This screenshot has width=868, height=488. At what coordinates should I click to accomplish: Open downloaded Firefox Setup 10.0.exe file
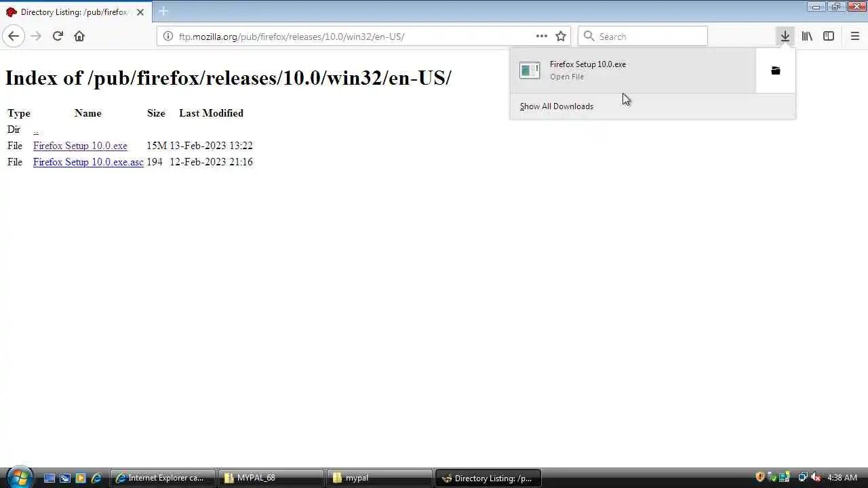[x=633, y=70]
